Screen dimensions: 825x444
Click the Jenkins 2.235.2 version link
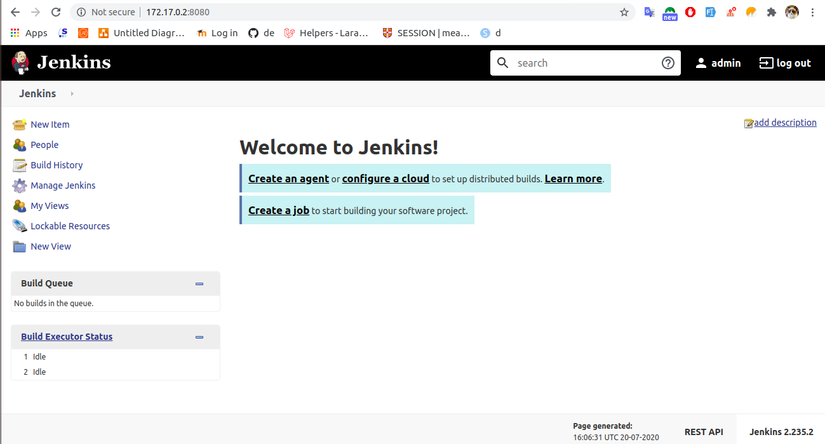point(781,432)
